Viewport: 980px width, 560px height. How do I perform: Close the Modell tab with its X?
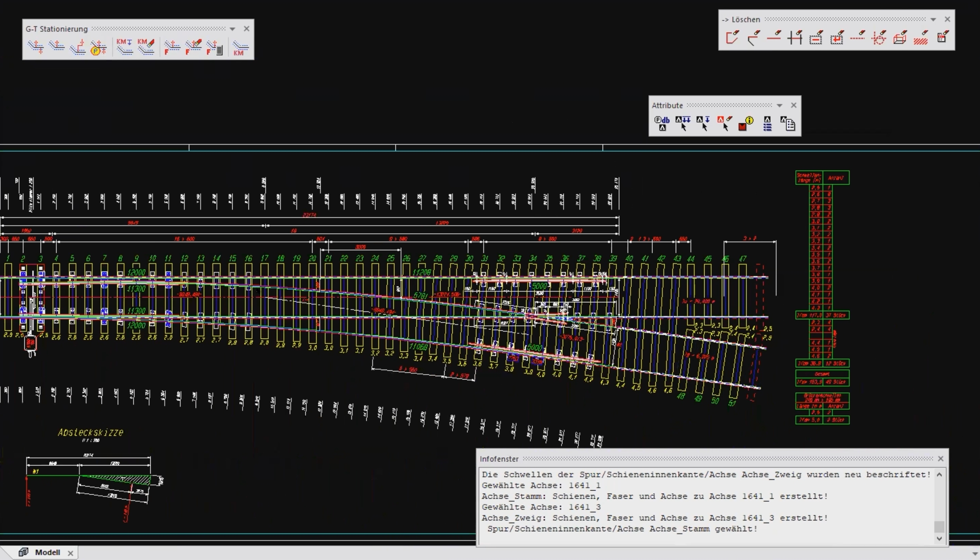pyautogui.click(x=71, y=553)
